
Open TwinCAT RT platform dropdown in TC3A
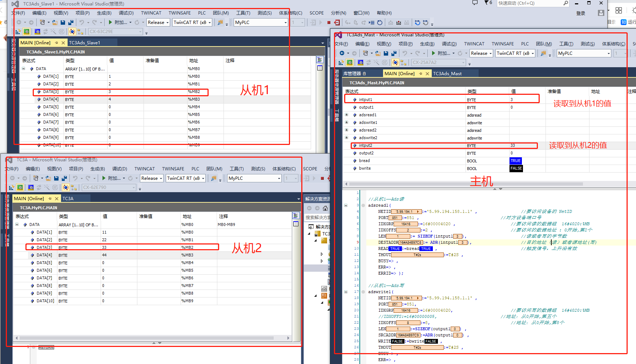coord(186,178)
